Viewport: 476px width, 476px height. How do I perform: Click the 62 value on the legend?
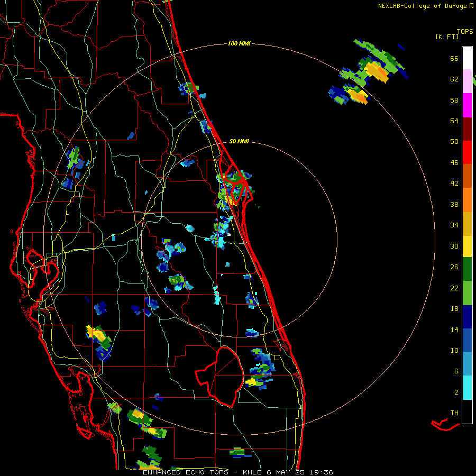click(454, 79)
